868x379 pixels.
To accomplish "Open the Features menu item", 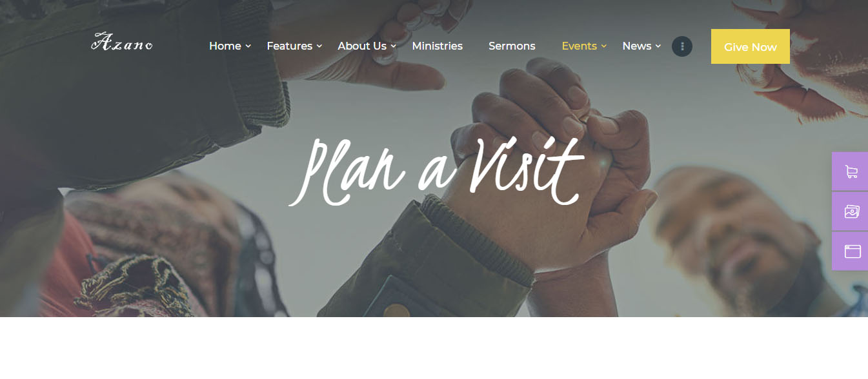I will tap(290, 46).
